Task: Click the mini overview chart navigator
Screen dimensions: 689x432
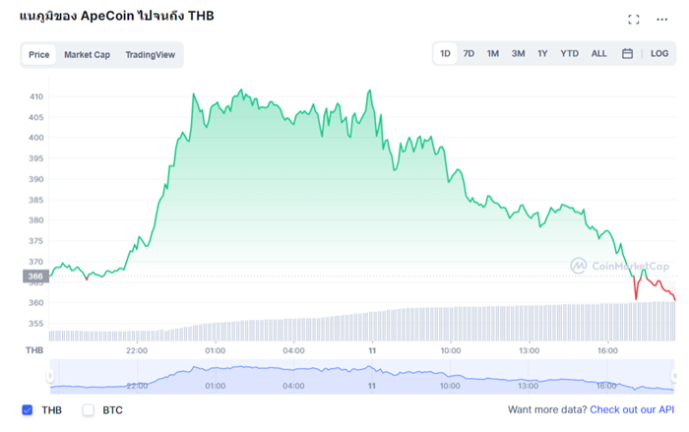Action: 360,378
